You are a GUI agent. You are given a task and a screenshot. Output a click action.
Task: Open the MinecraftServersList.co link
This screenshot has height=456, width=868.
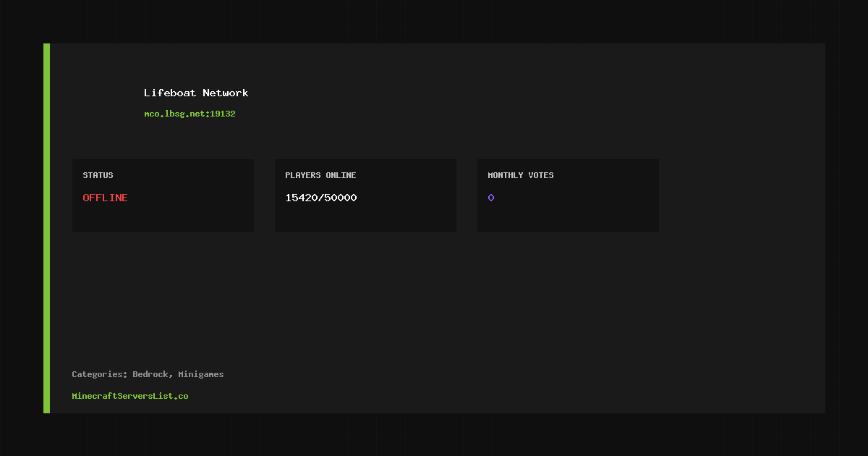pos(130,396)
